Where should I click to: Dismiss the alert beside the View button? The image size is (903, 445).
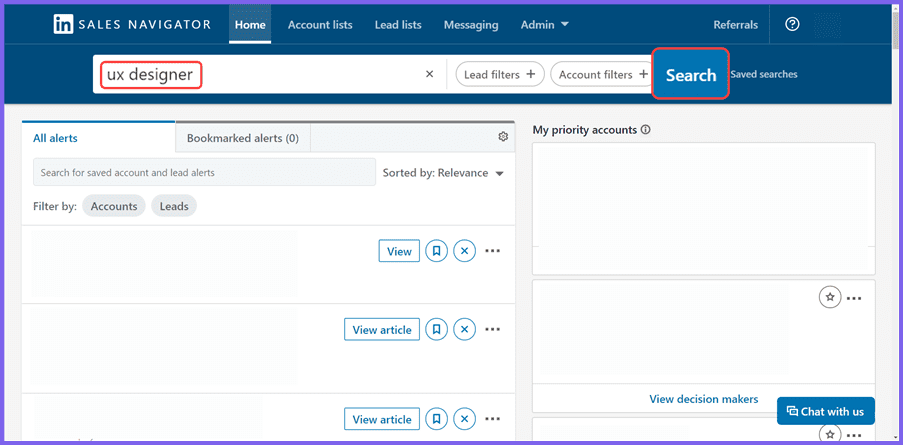click(x=465, y=251)
